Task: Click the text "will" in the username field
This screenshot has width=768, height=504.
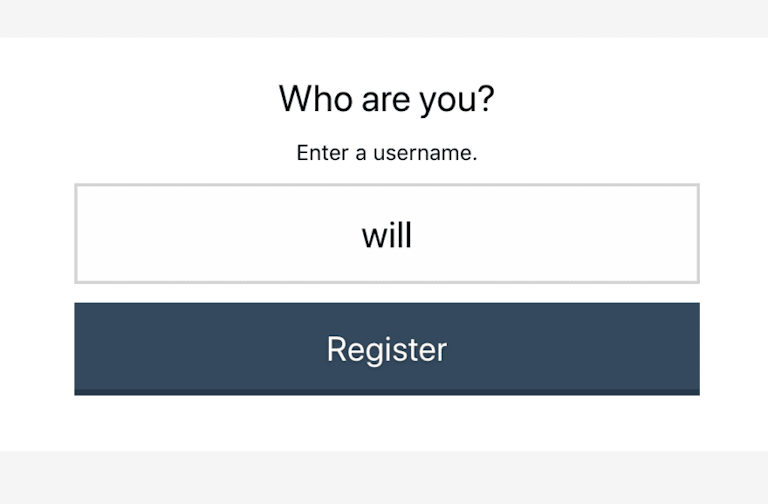Action: tap(387, 236)
